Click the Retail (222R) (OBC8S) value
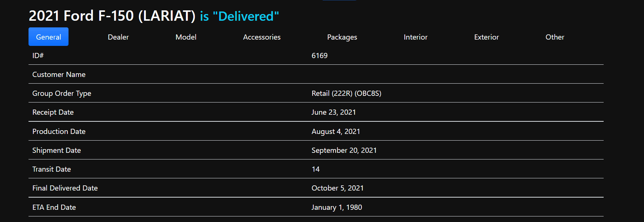The height and width of the screenshot is (222, 644). (x=346, y=93)
